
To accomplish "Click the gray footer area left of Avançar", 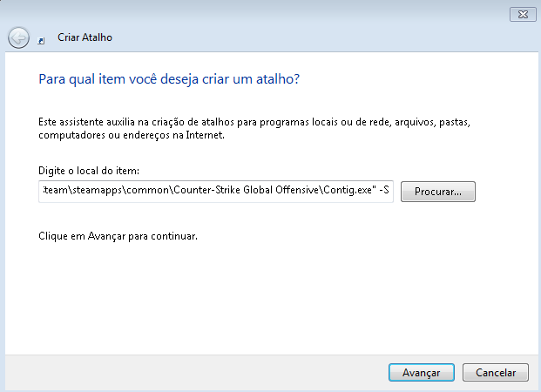I will (x=192, y=372).
